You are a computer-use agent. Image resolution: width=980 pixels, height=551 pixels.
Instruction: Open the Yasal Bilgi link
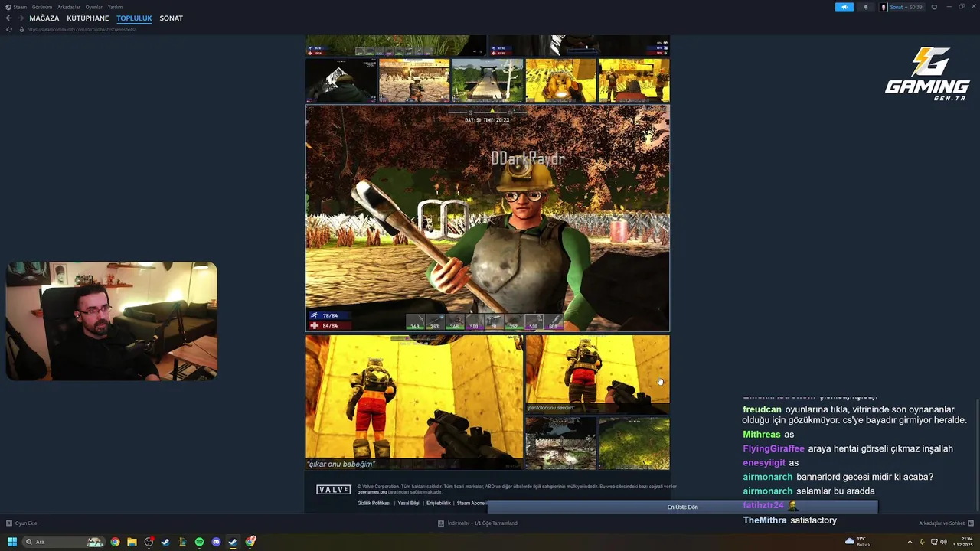coord(408,503)
